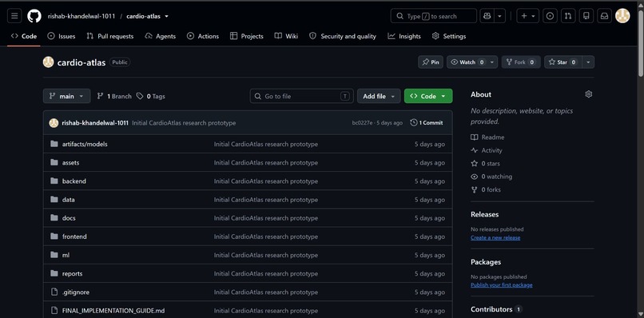Open the assets folder
Viewport: 644px width, 318px height.
[x=70, y=163]
